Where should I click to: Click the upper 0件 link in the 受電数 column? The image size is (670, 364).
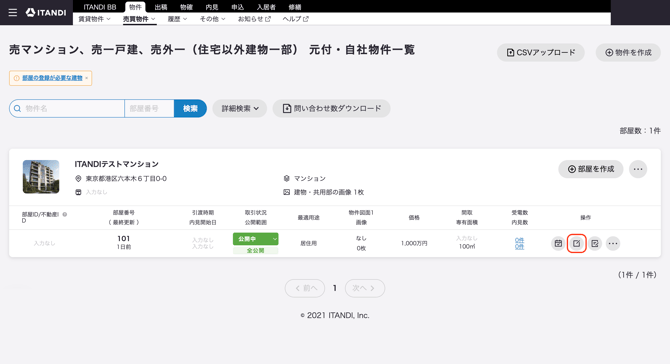(x=519, y=240)
